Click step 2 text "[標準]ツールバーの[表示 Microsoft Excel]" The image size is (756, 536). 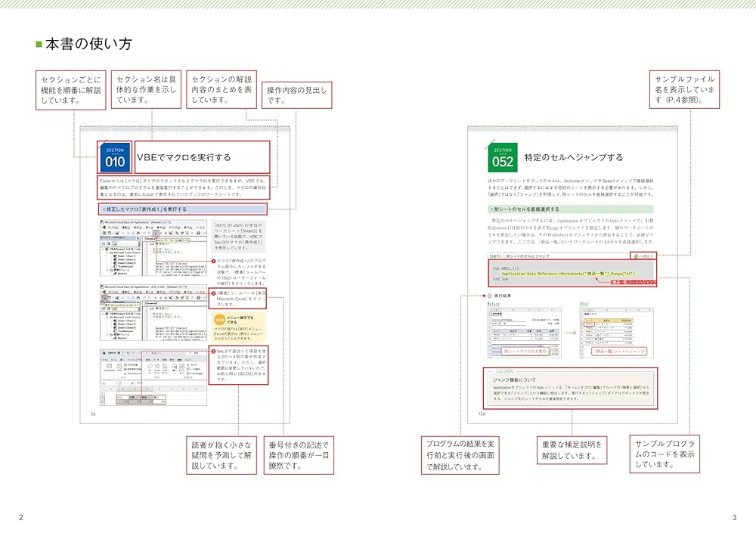[241, 299]
